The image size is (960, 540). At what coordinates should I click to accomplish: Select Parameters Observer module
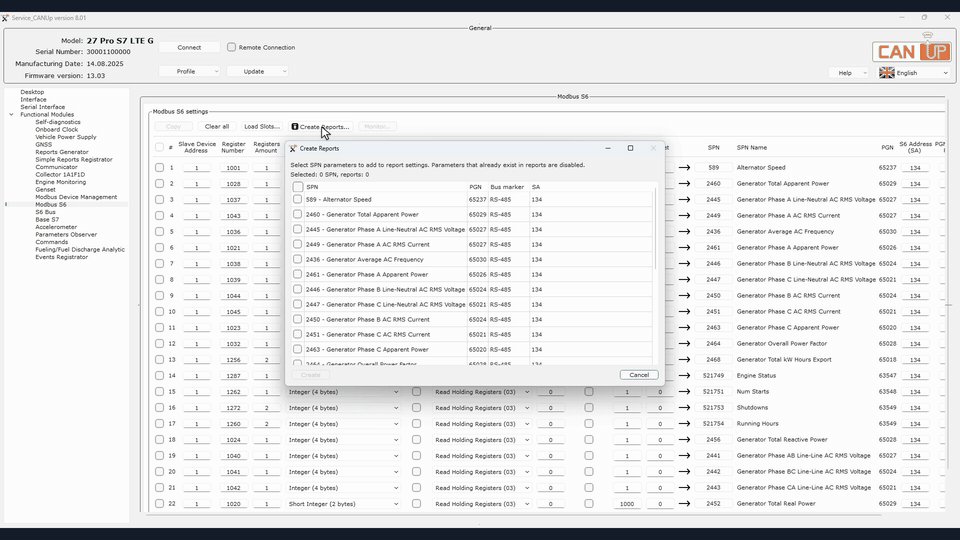click(x=66, y=234)
